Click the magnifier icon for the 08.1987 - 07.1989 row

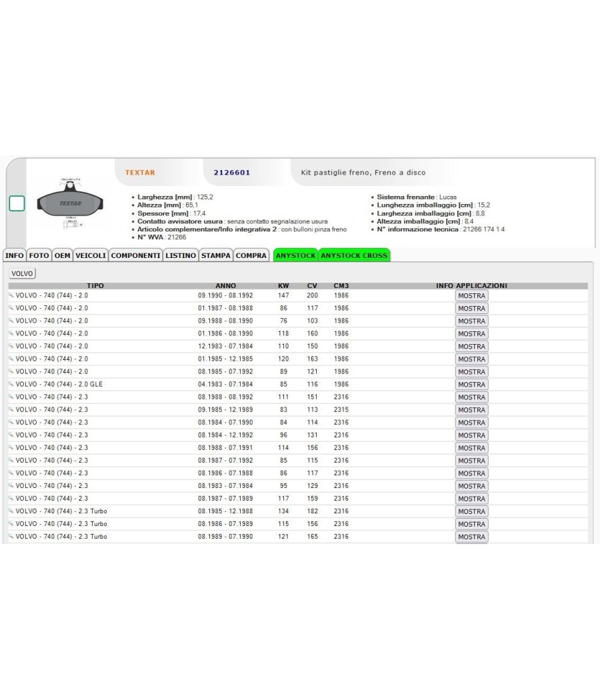click(11, 498)
